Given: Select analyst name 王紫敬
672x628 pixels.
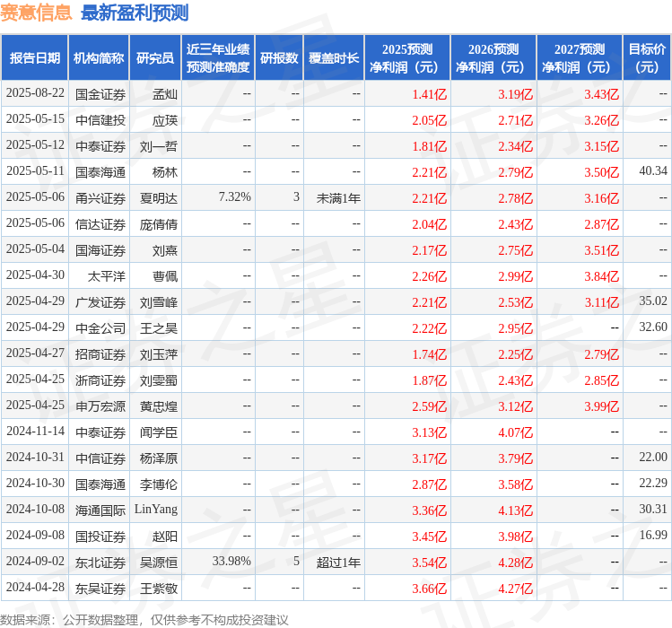Looking at the screenshot, I should click(159, 589).
